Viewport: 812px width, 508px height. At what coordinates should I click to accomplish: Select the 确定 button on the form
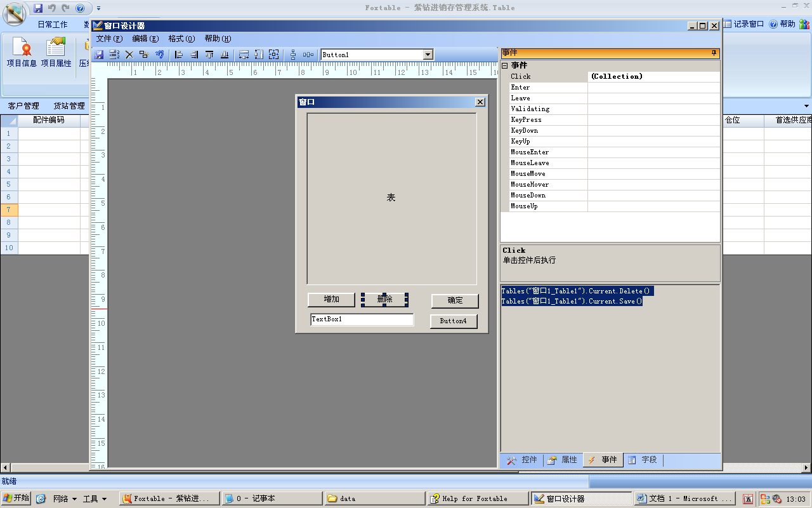click(x=455, y=300)
